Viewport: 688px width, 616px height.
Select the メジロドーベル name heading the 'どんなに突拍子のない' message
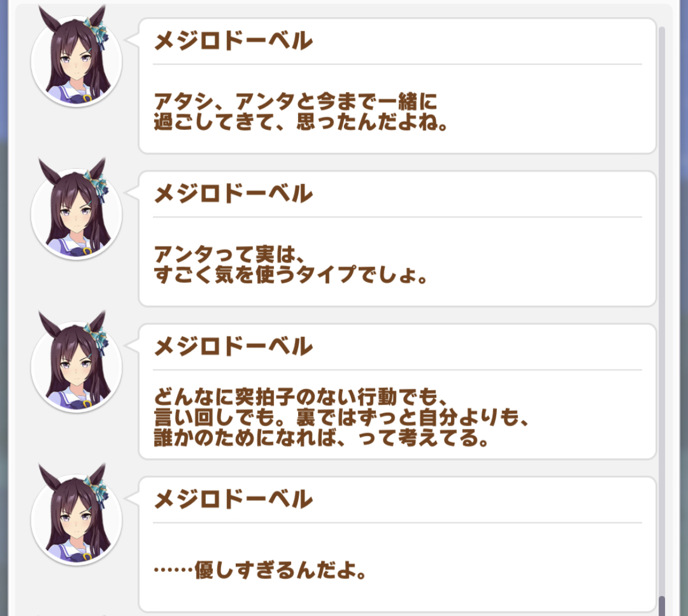(233, 347)
